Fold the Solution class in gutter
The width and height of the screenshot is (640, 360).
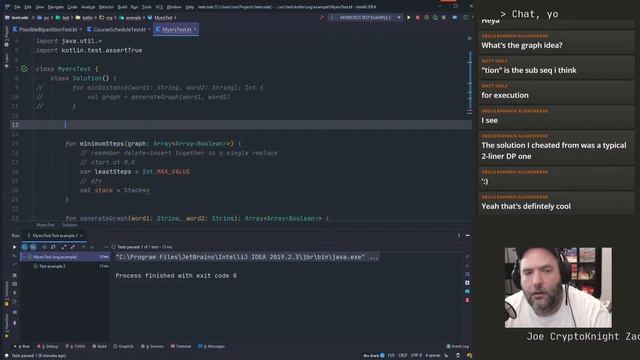(33, 78)
